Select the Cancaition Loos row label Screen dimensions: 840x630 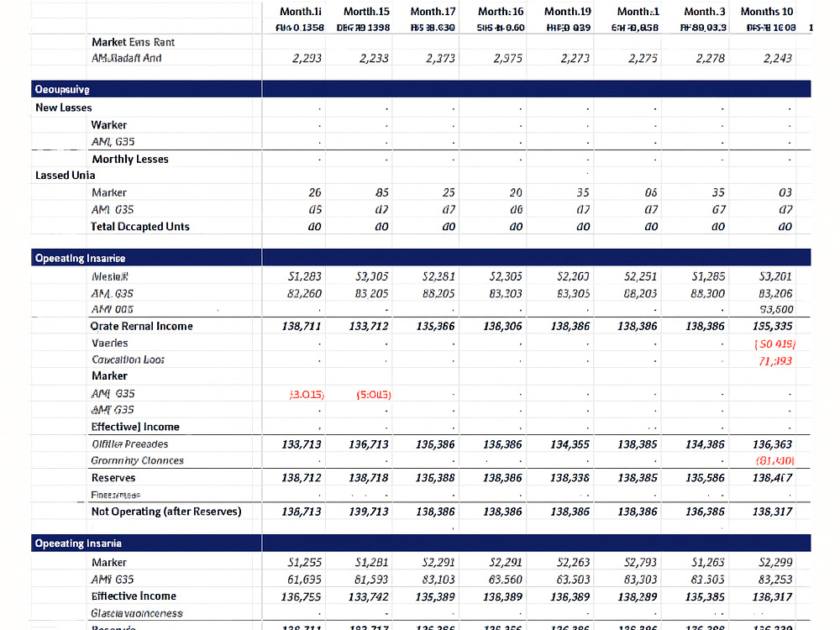tap(128, 360)
